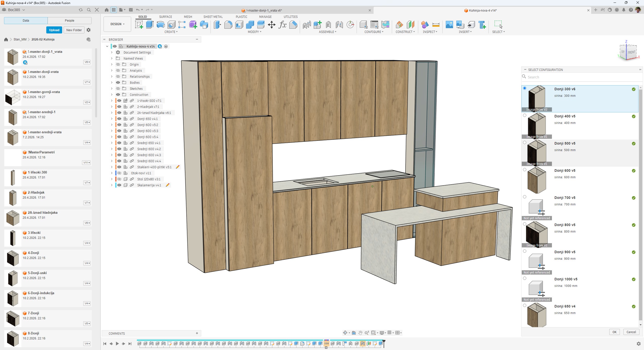Expand the Named Views folder

click(x=112, y=58)
